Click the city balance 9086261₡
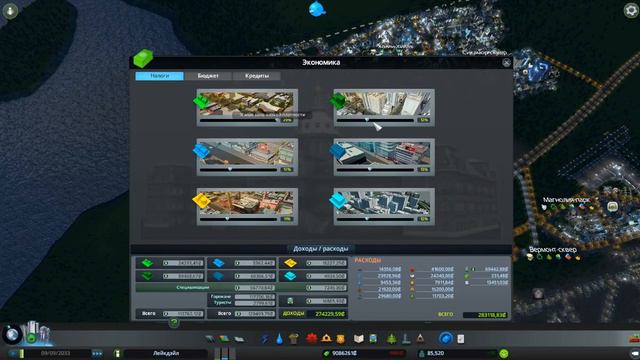 (344, 353)
